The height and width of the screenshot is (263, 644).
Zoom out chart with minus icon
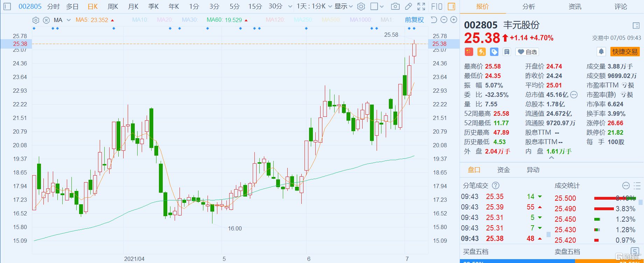coord(444,20)
